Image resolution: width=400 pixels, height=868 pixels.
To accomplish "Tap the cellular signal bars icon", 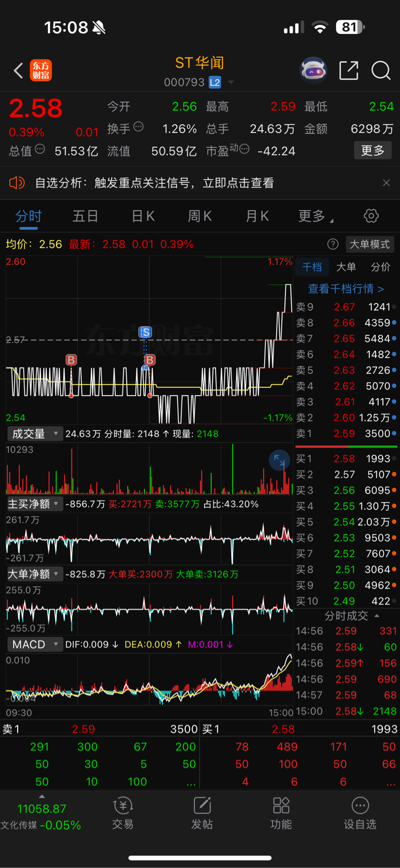I will pyautogui.click(x=293, y=28).
